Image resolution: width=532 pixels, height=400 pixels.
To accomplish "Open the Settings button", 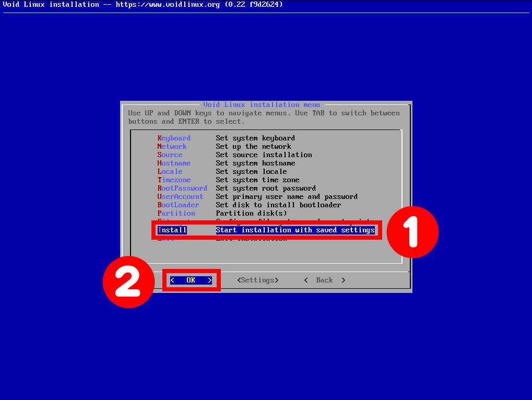I will tap(258, 280).
